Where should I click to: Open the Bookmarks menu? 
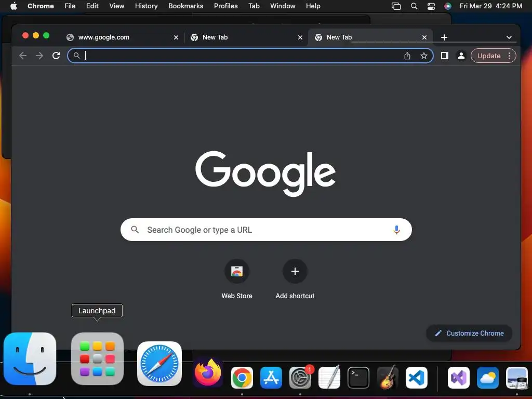(186, 6)
